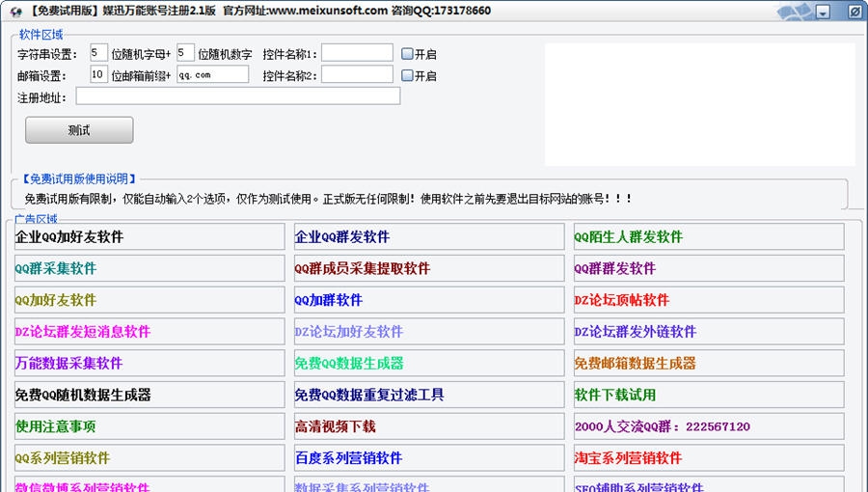Screen dimensions: 868x492
Task: Click the email prefix length field
Action: tap(98, 74)
